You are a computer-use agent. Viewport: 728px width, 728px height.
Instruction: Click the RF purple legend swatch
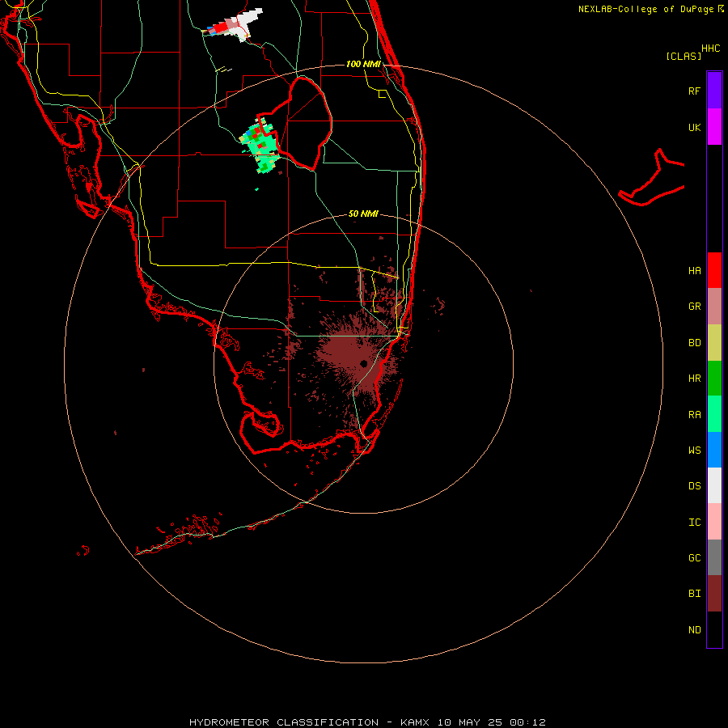click(x=714, y=90)
